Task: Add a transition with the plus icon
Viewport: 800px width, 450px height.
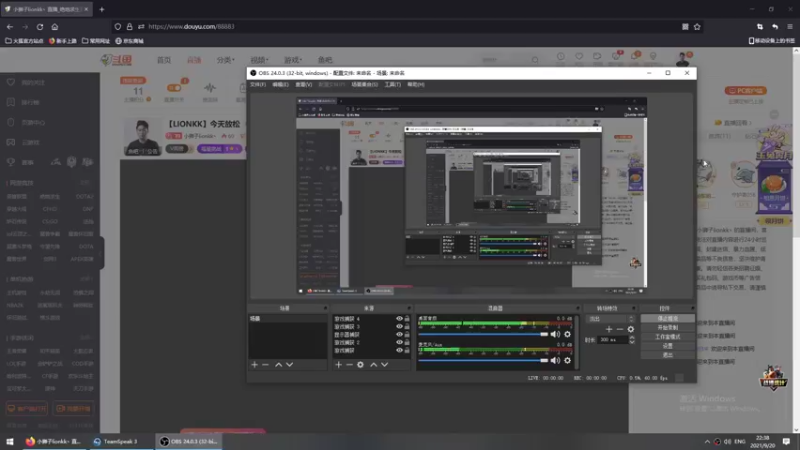Action: [609, 329]
